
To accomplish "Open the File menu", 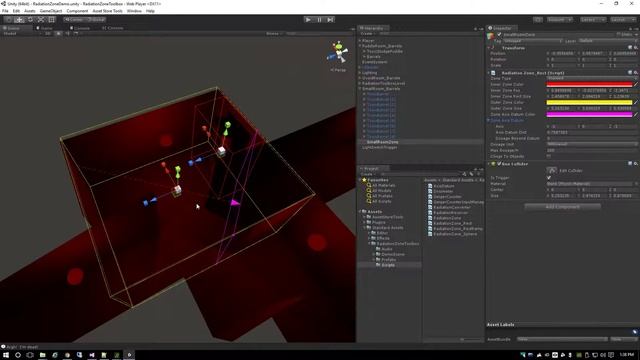I will pos(5,11).
